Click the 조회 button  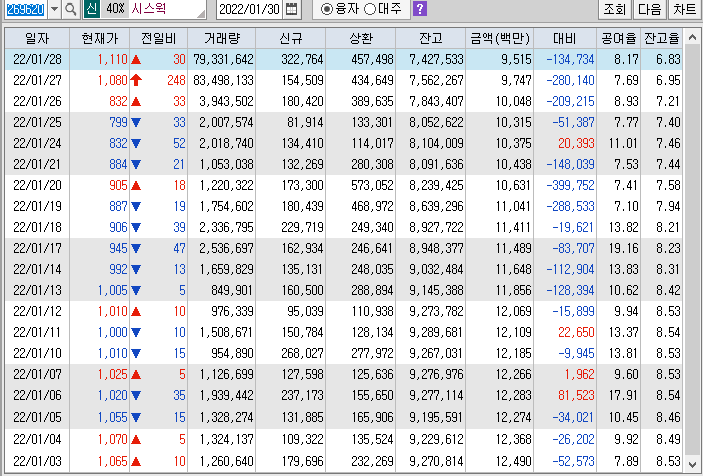(614, 9)
